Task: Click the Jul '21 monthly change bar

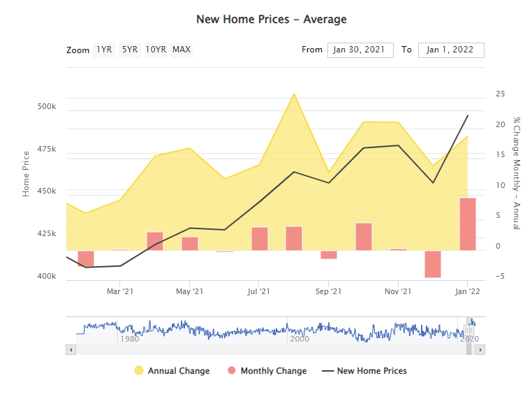Action: [x=260, y=239]
